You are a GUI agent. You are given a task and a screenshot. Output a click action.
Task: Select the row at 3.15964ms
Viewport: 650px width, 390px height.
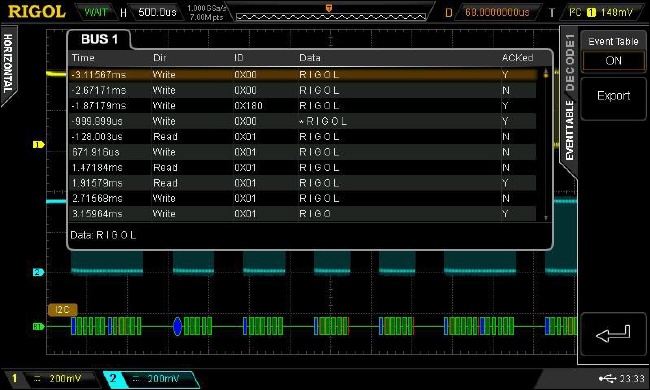click(303, 213)
